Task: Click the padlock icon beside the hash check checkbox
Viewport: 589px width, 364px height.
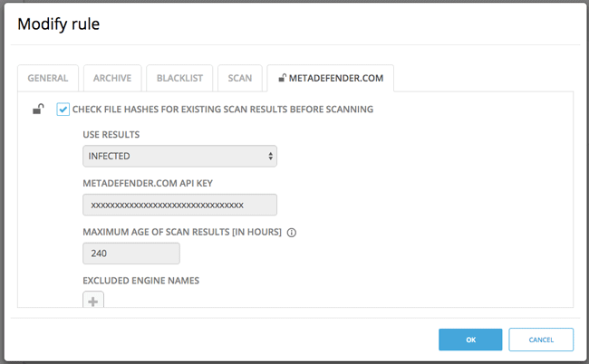Action: tap(38, 110)
